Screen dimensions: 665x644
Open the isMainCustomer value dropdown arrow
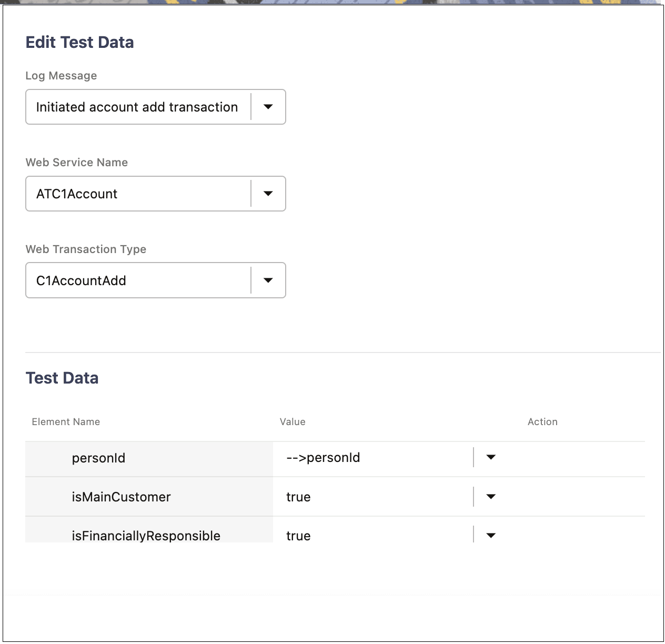pos(491,497)
